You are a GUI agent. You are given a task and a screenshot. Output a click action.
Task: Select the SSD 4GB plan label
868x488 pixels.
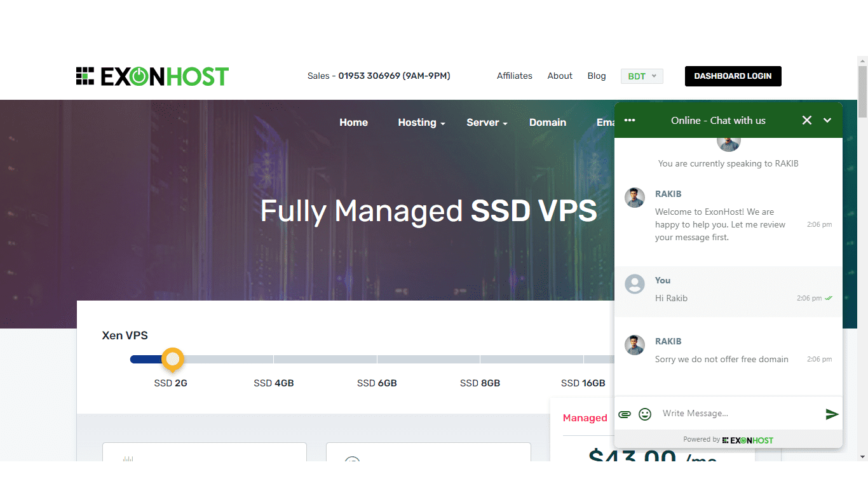click(274, 383)
